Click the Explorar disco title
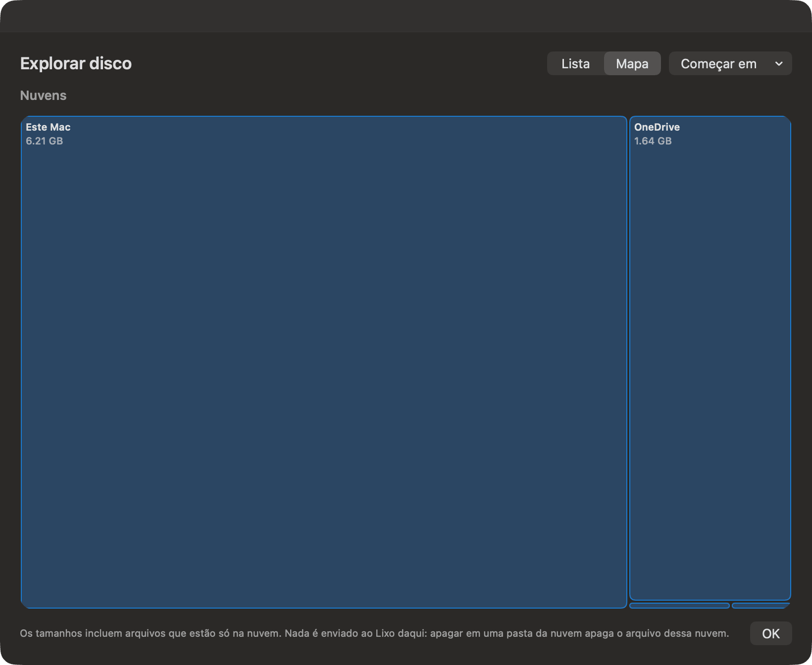 (76, 63)
